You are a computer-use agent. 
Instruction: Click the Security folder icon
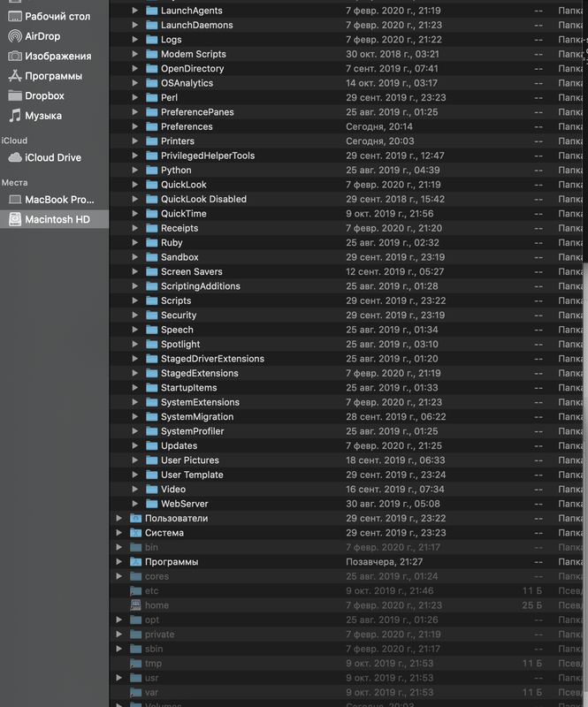point(151,315)
